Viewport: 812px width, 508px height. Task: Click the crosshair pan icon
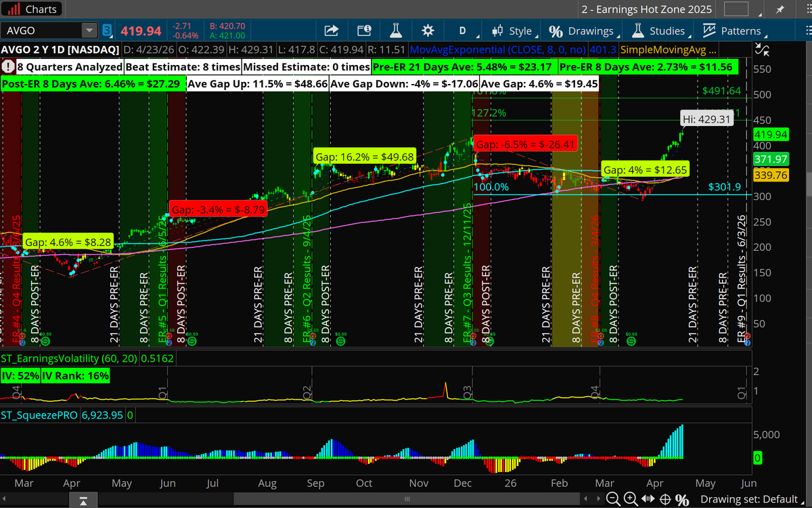click(664, 499)
